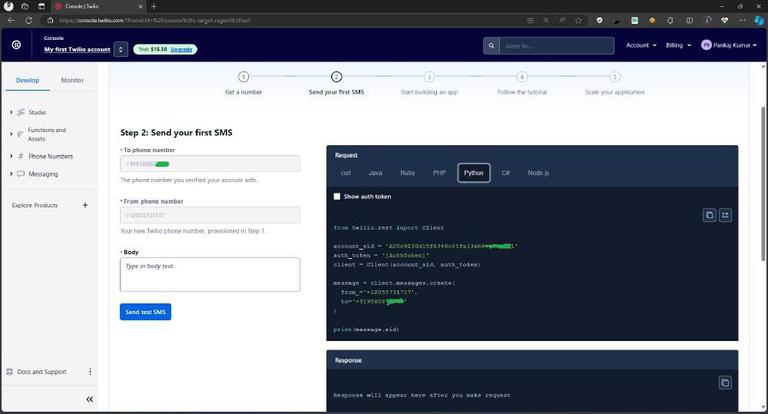
Task: Click the open-in-new-window icon for request code
Action: click(725, 215)
